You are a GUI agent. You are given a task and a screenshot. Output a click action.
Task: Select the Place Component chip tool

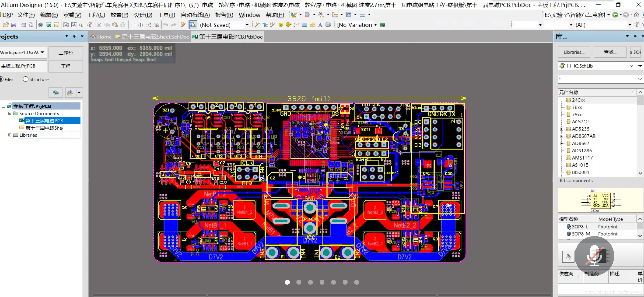[328, 25]
